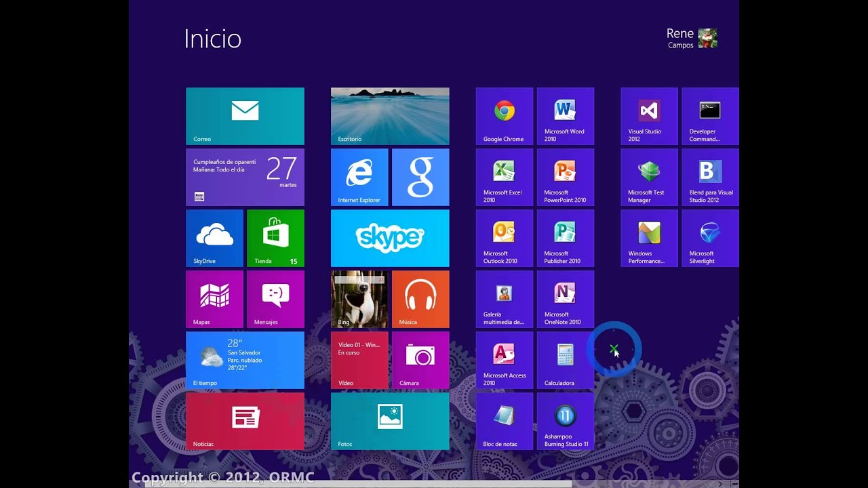Launch Ashampoo Burning Studio 11 tile
Screen dimensions: 868x488
point(566,421)
